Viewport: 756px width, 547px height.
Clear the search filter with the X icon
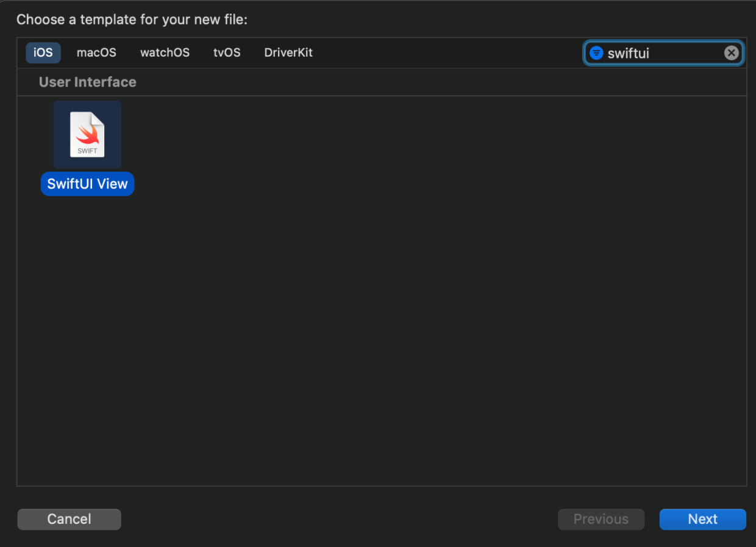pyautogui.click(x=731, y=53)
